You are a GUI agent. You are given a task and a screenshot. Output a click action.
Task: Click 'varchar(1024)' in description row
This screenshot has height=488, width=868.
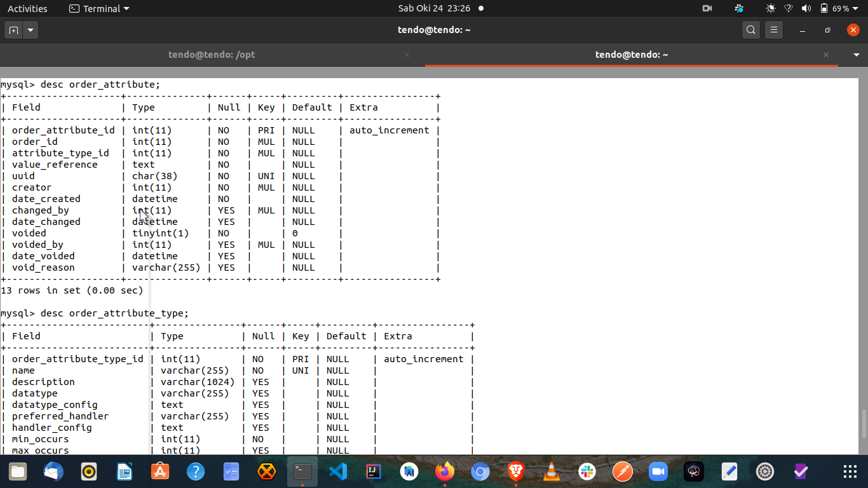pos(198,382)
